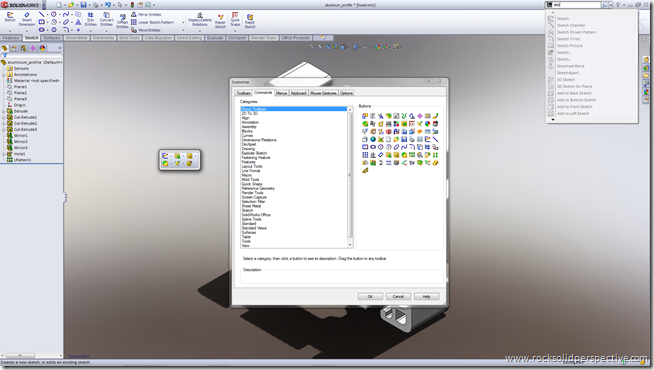Viewport: 654px width, 370px height.
Task: Click the purple cross icon in Buttons grid
Action: pyautogui.click(x=420, y=116)
